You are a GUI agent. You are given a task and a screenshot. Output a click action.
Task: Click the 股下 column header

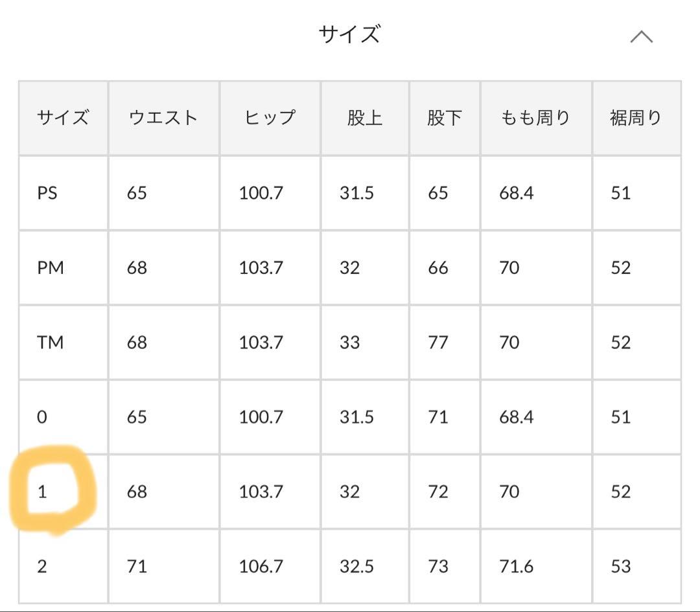(x=444, y=118)
